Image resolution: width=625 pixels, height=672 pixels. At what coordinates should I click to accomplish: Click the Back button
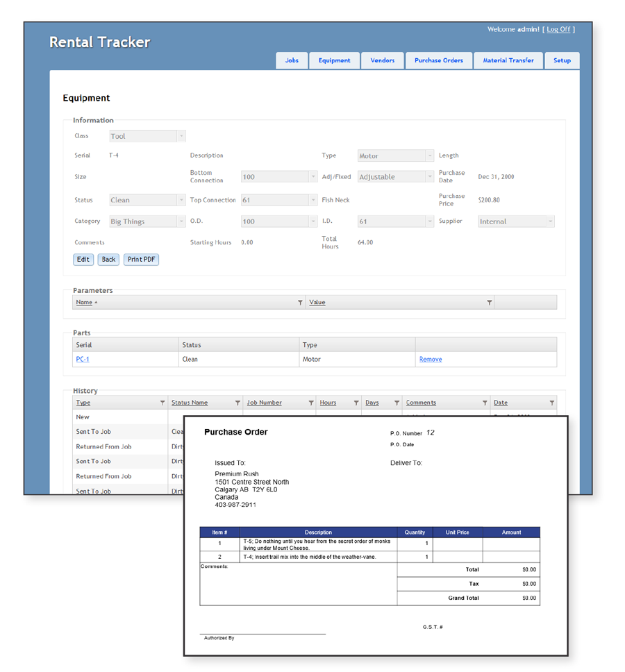(x=108, y=259)
